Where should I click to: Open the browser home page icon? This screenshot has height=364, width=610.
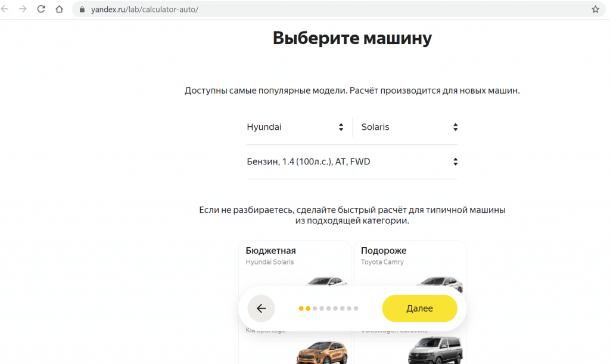coord(59,9)
